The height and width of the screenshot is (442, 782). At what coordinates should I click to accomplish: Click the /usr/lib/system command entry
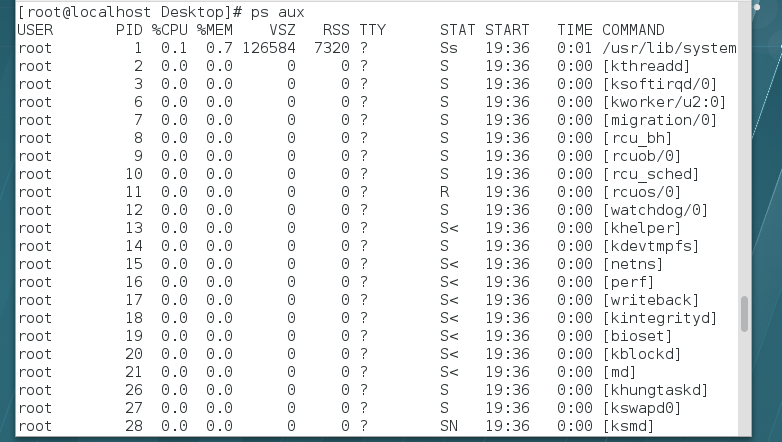[x=669, y=48]
